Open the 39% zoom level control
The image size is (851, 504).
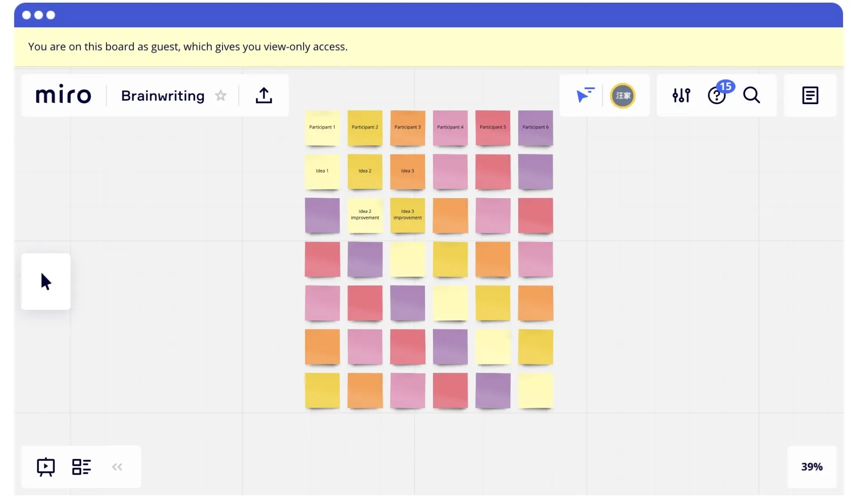pyautogui.click(x=812, y=467)
